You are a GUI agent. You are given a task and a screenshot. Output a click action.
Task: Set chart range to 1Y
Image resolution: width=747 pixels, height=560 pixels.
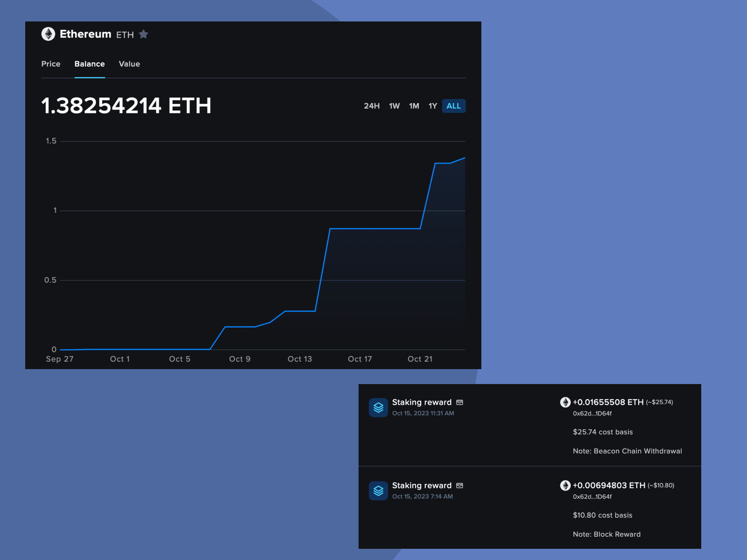point(433,106)
